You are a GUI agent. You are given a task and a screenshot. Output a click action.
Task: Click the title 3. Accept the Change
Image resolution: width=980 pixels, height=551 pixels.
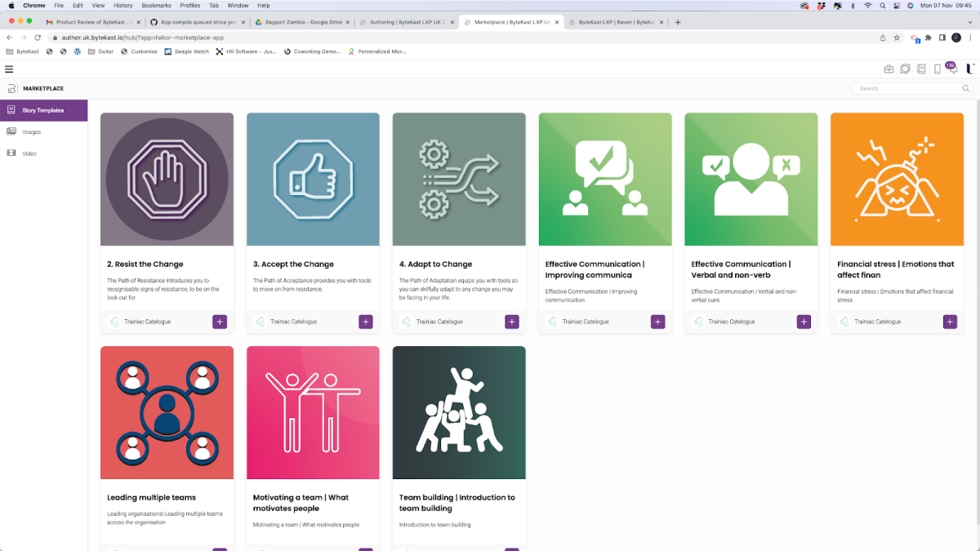coord(293,264)
